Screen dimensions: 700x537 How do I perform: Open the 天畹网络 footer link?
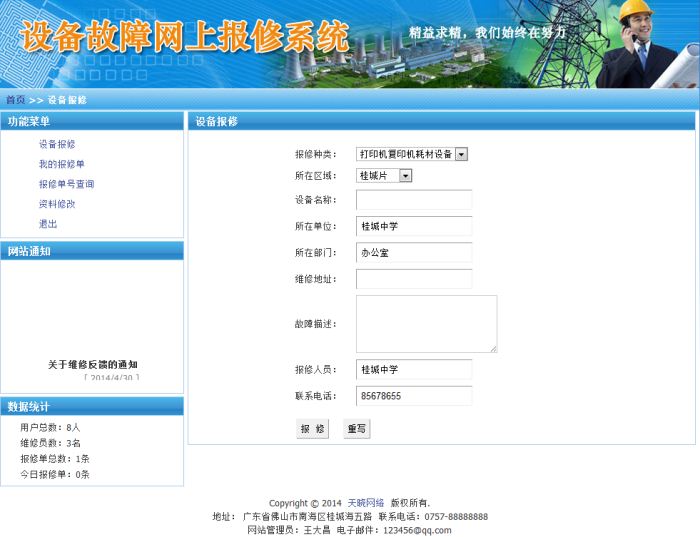(x=365, y=503)
